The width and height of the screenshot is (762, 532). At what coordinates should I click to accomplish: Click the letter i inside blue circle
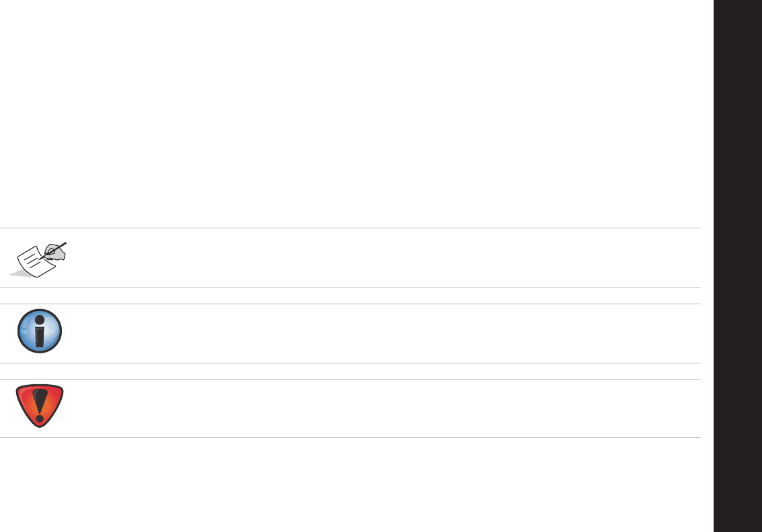(x=40, y=332)
